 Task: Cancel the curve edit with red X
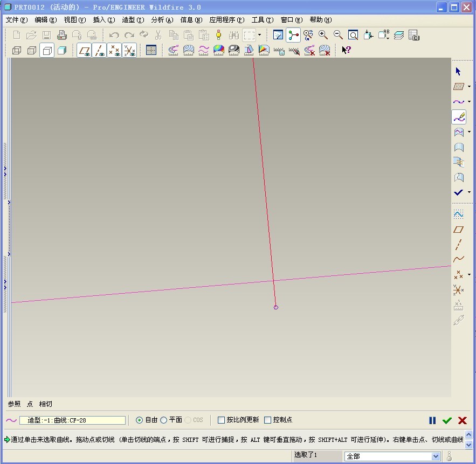463,420
